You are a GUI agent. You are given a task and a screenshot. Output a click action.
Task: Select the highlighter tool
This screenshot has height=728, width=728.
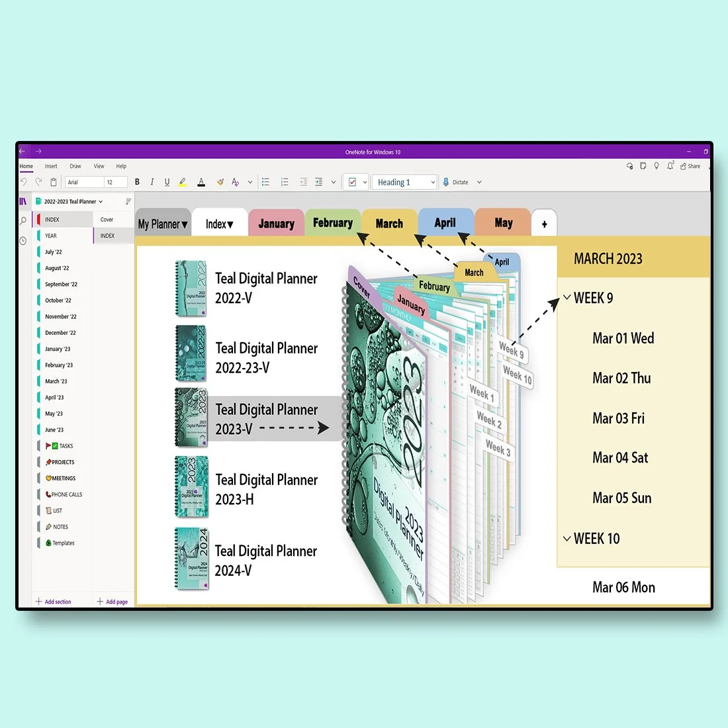pos(183,182)
